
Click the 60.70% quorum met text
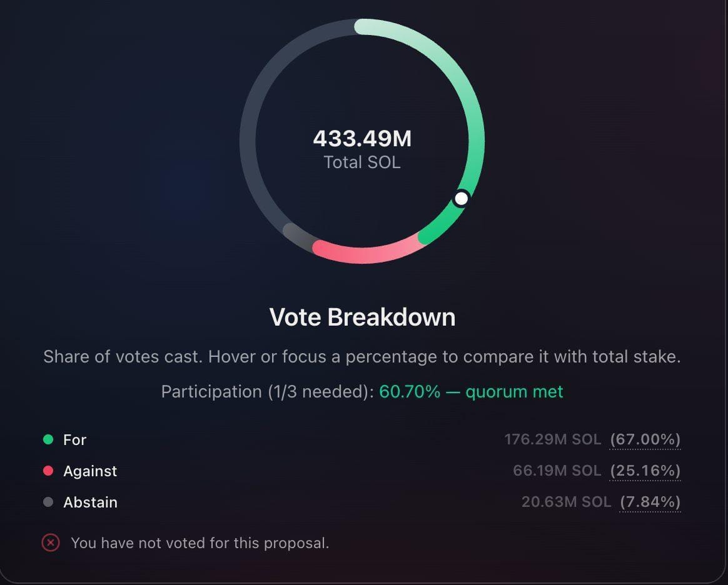[x=471, y=392]
